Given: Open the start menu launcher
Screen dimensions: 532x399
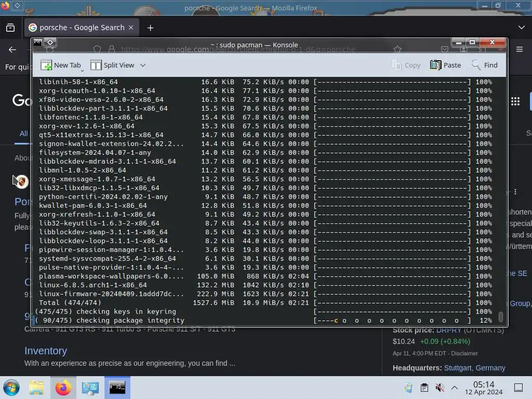Looking at the screenshot, I should coord(11,388).
